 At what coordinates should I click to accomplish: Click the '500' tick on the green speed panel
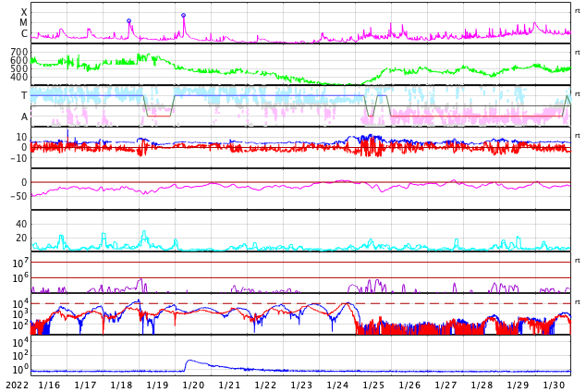(19, 68)
